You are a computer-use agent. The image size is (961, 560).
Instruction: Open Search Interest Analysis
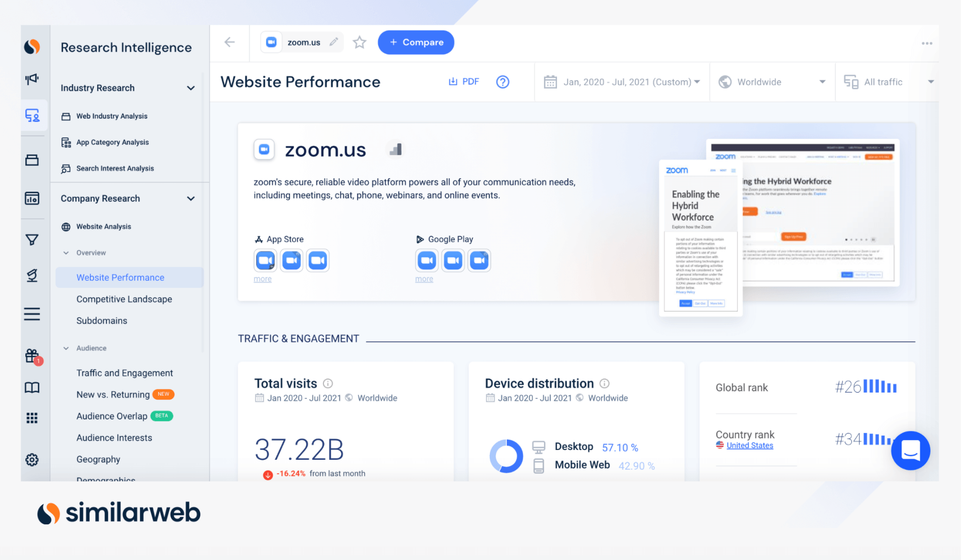pyautogui.click(x=115, y=168)
